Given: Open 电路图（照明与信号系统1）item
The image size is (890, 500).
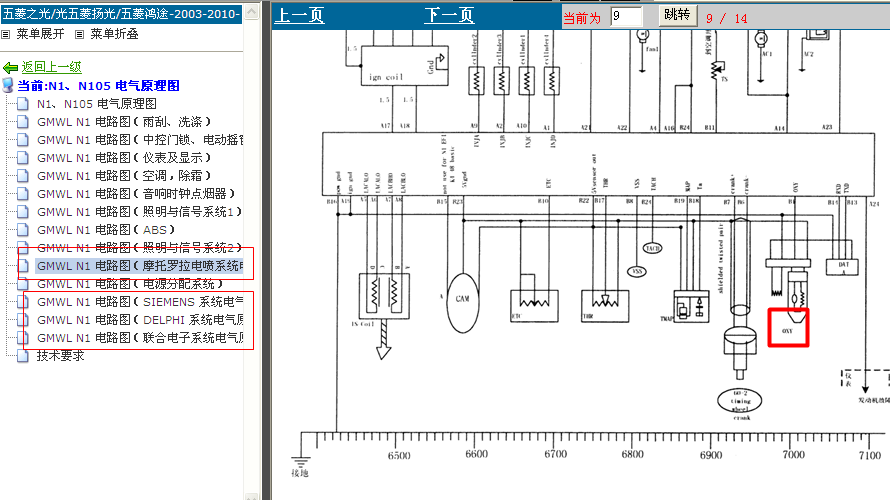Looking at the screenshot, I should click(x=139, y=212).
